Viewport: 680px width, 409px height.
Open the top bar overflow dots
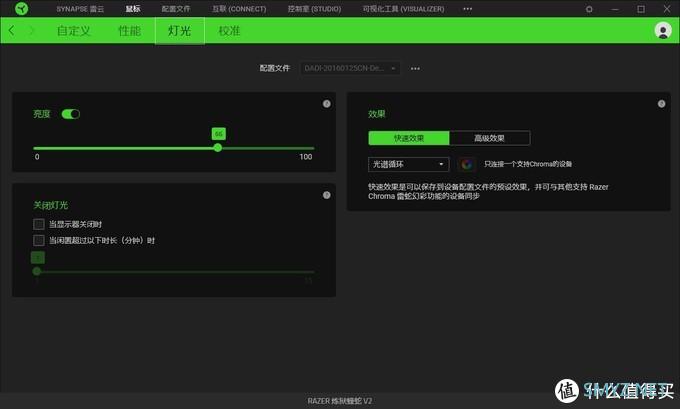pyautogui.click(x=468, y=9)
